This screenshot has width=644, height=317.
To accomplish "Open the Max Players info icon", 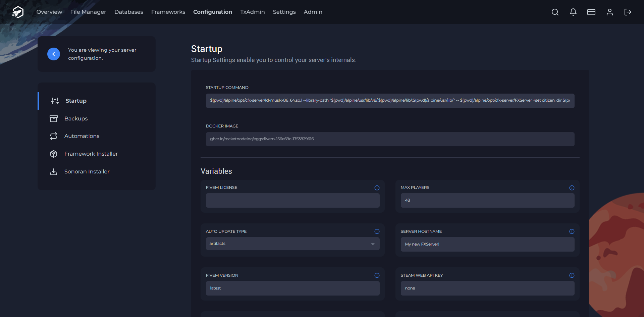I will coord(572,188).
